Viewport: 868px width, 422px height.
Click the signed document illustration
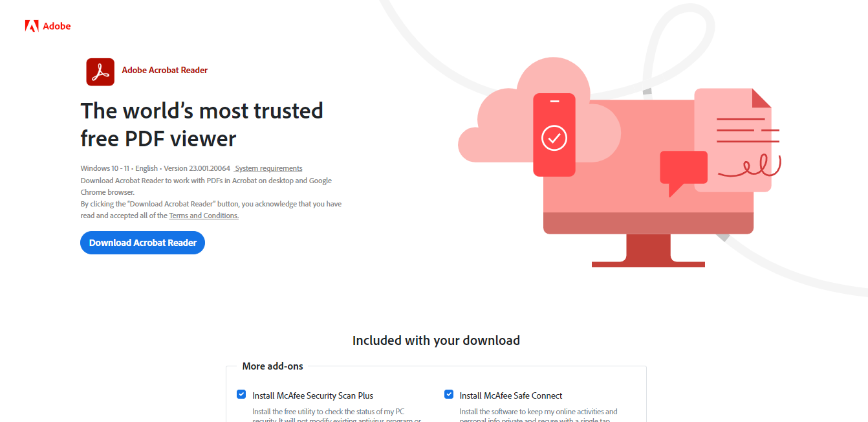(733, 140)
